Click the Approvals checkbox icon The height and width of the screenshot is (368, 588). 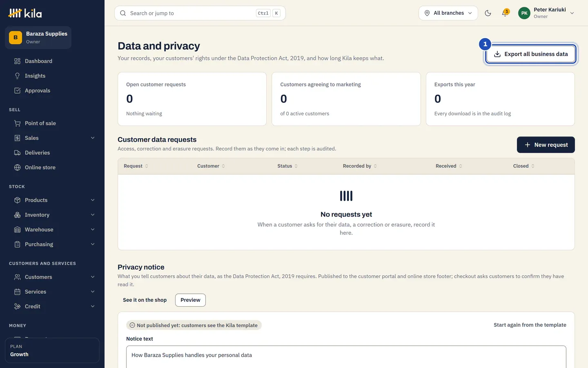17,90
